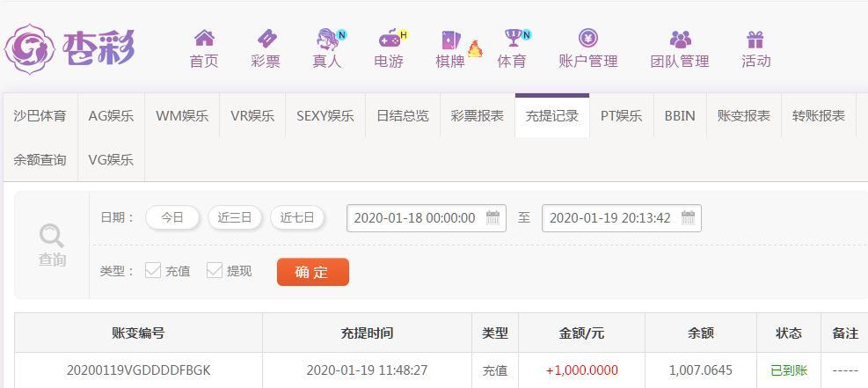
Task: Toggle the 充值 type checkbox
Action: (153, 270)
